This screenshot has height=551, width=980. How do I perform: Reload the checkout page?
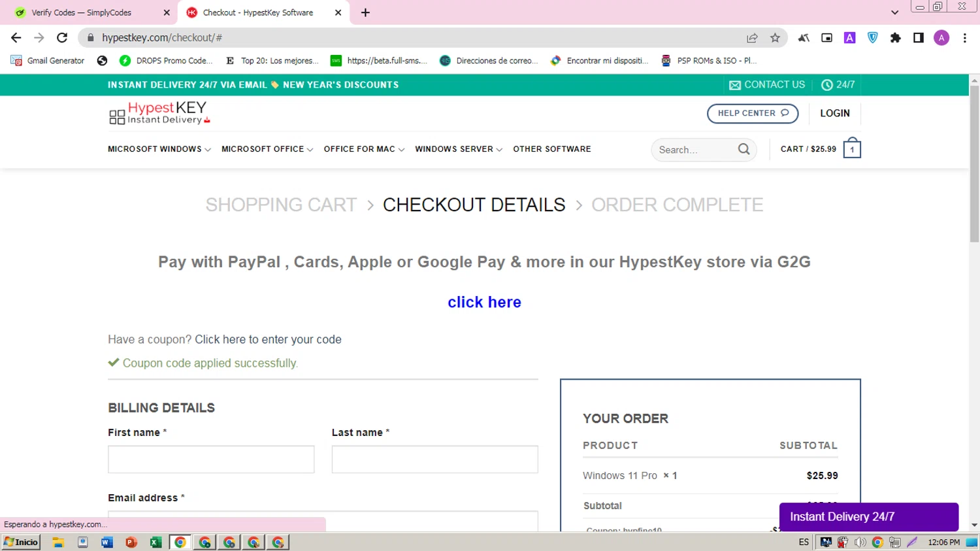coord(62,38)
